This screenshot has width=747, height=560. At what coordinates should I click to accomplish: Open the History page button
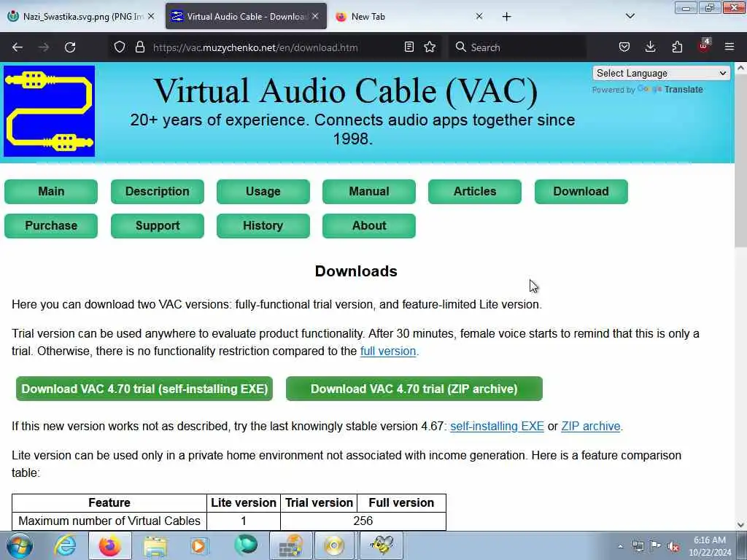[x=263, y=226]
